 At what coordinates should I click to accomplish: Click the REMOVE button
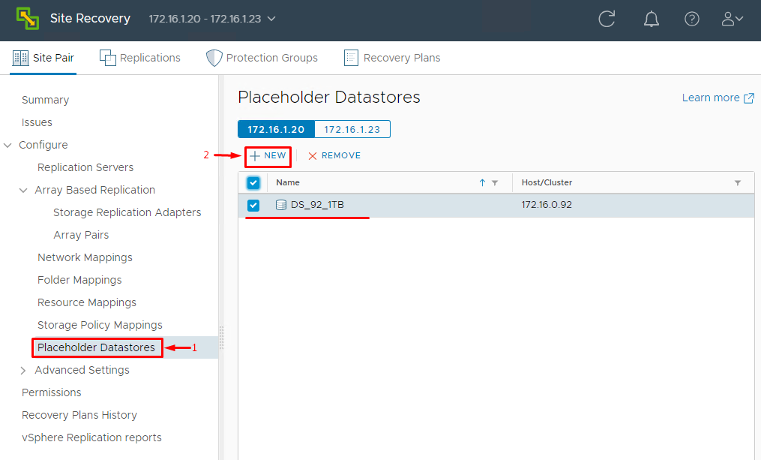(334, 156)
